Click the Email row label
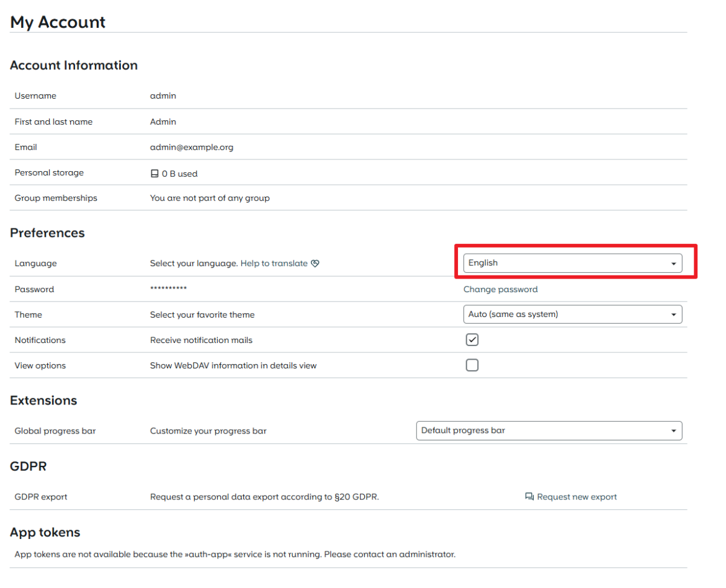 [x=25, y=147]
